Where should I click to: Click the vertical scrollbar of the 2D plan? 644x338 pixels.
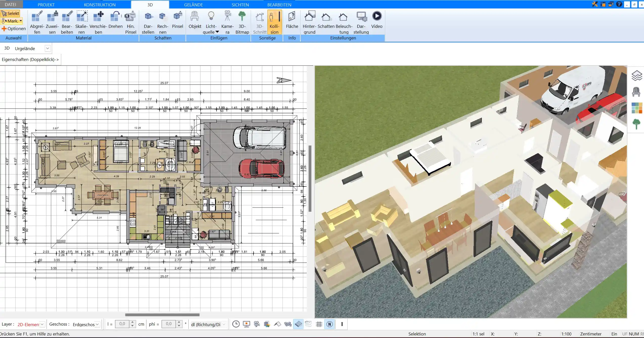310,178
